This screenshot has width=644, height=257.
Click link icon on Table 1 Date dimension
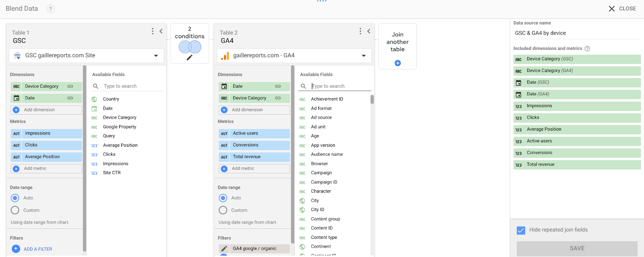70,98
